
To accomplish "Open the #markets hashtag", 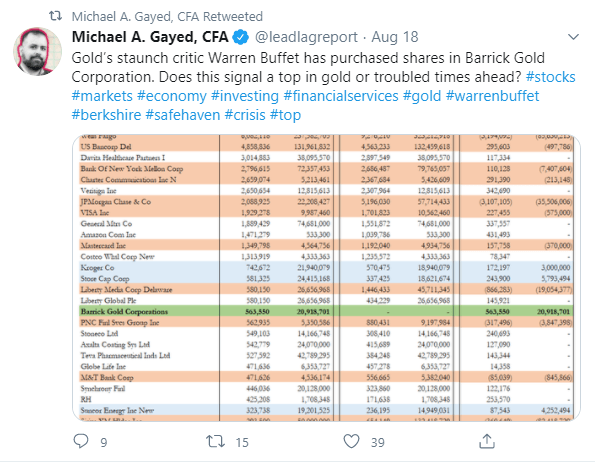I will tap(102, 96).
